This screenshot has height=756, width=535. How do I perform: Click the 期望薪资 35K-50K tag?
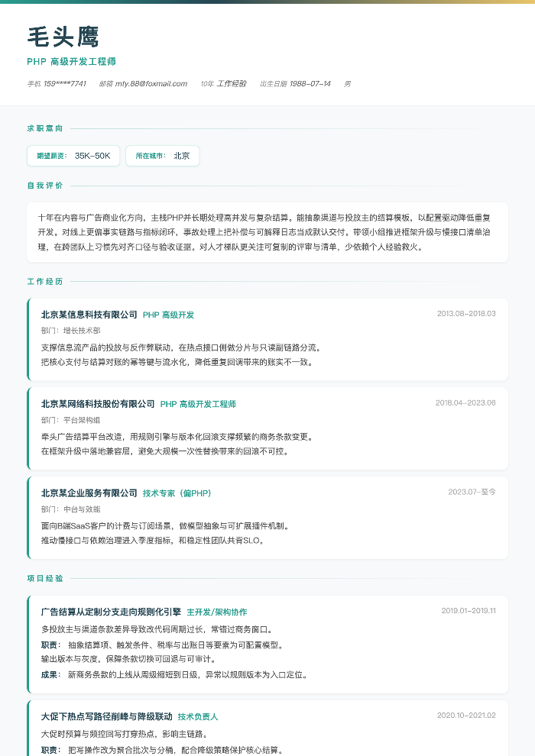[x=73, y=156]
